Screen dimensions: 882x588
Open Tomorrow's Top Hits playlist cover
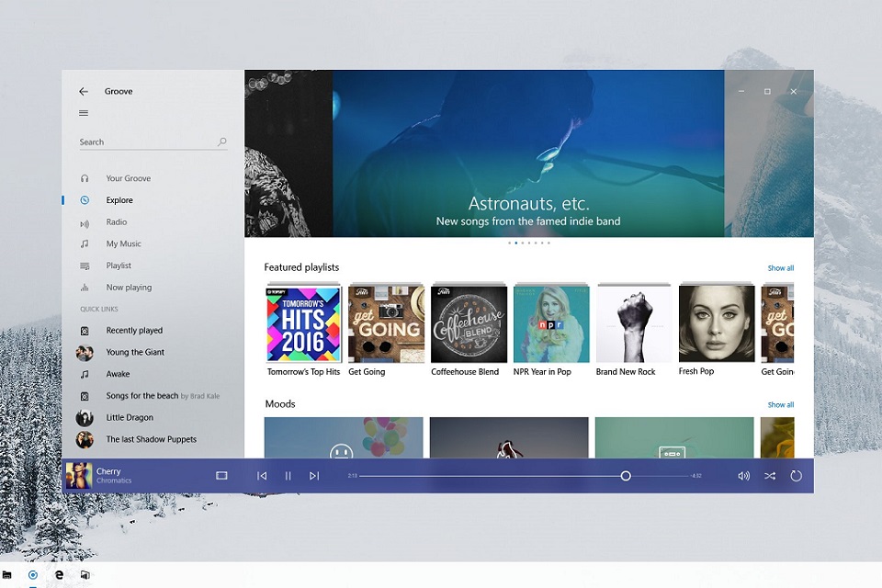tap(303, 324)
